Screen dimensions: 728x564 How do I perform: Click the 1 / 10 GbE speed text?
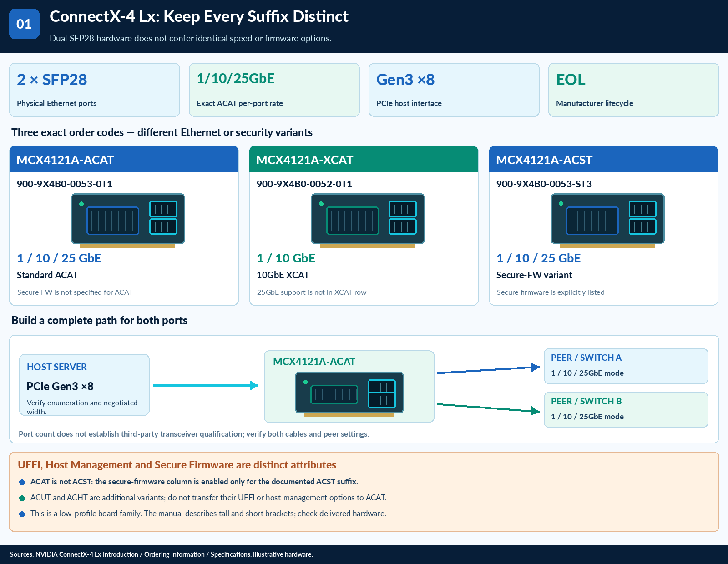point(286,258)
